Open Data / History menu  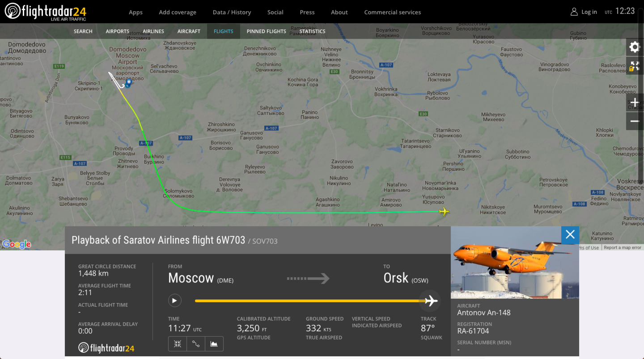(232, 12)
